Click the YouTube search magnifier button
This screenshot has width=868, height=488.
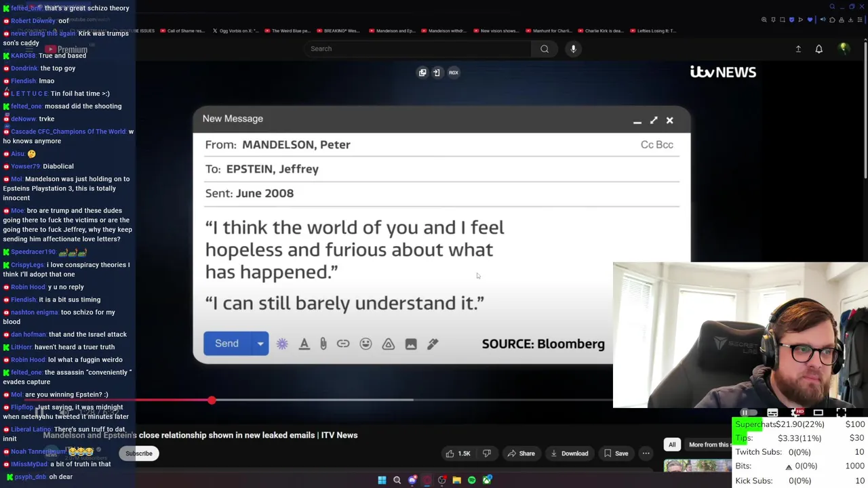(x=544, y=49)
